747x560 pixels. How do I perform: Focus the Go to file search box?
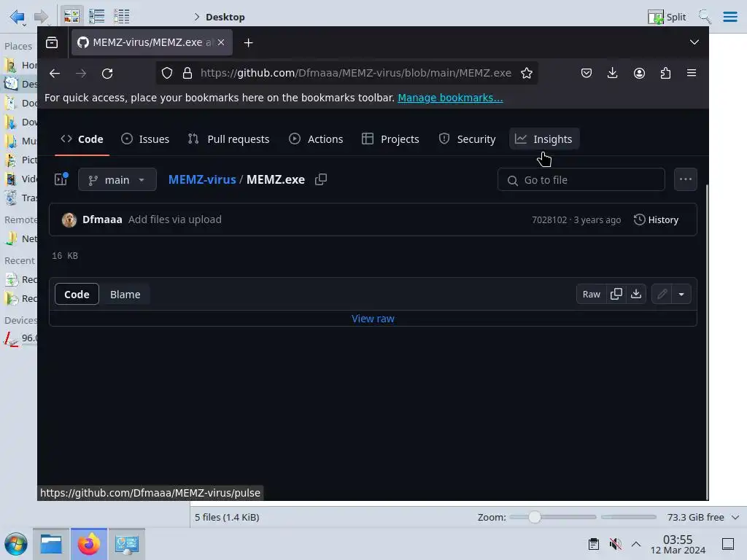(581, 179)
